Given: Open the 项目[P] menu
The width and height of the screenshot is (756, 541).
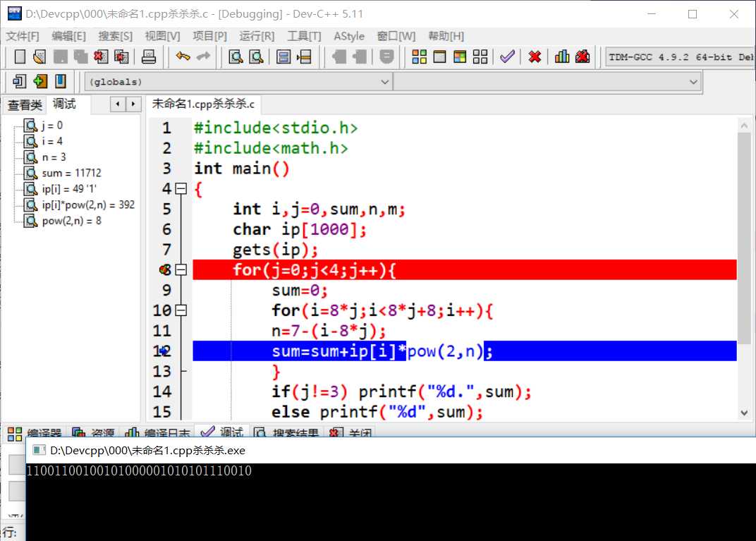Looking at the screenshot, I should click(209, 36).
